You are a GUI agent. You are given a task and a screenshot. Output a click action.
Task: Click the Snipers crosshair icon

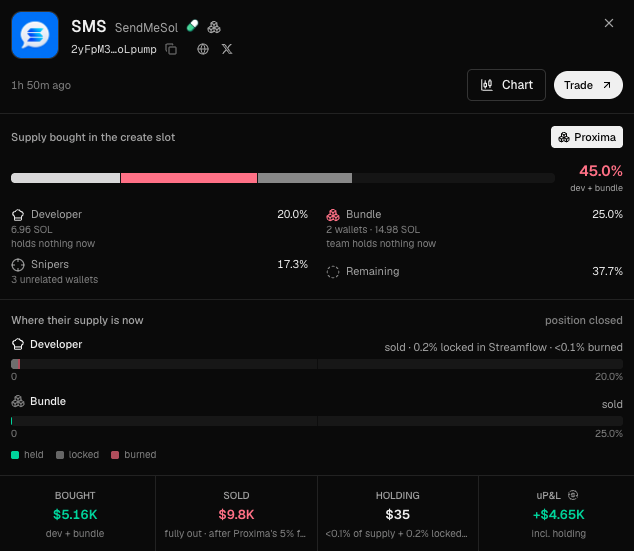pos(18,265)
